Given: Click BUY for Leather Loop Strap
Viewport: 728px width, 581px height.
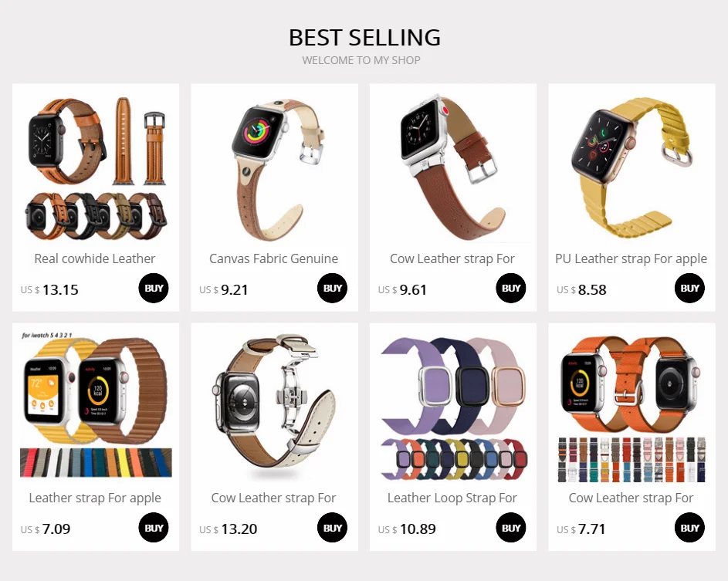Looking at the screenshot, I should 511,528.
